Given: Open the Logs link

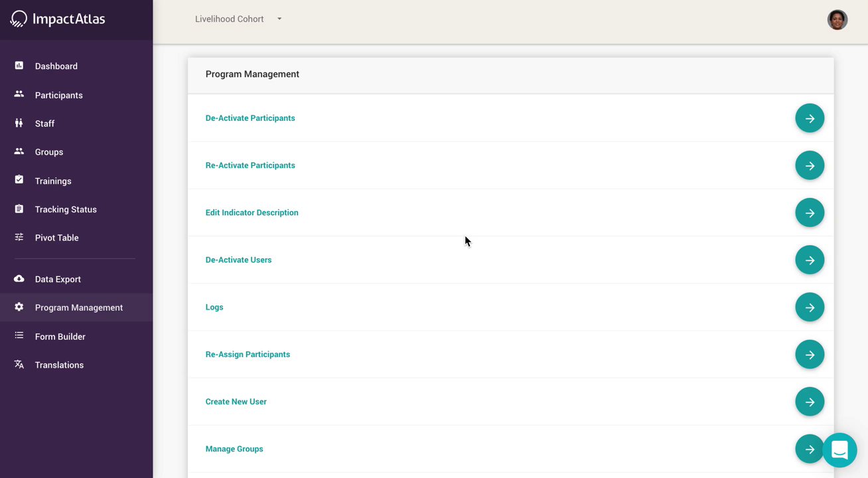Looking at the screenshot, I should [x=214, y=307].
